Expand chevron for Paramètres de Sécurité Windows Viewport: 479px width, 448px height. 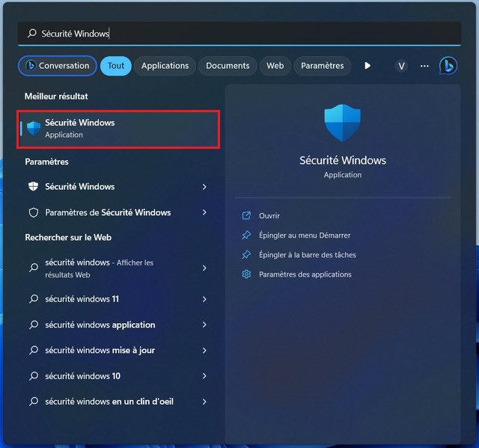click(x=204, y=212)
